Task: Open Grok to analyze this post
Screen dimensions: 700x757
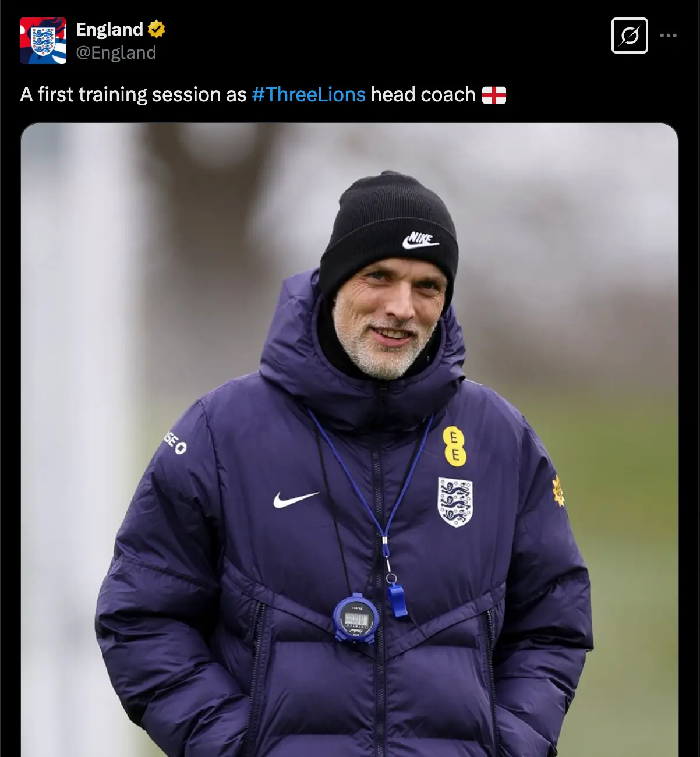Action: coord(630,36)
